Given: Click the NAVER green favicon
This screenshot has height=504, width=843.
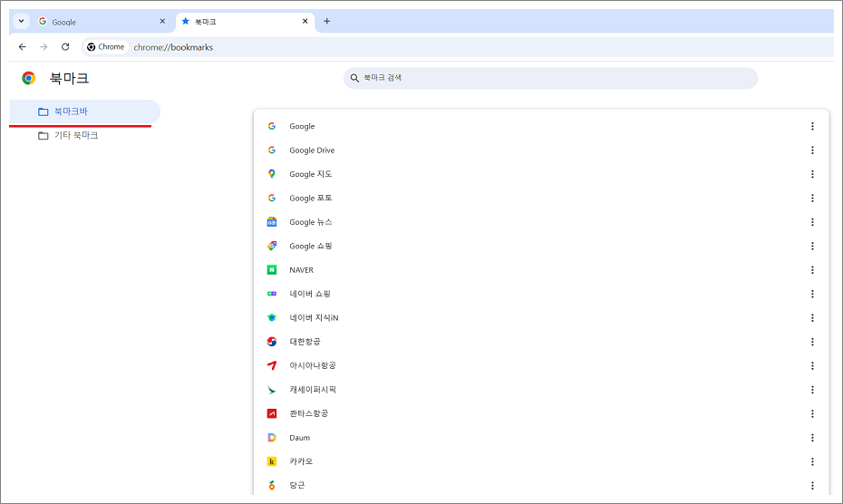Looking at the screenshot, I should [272, 270].
